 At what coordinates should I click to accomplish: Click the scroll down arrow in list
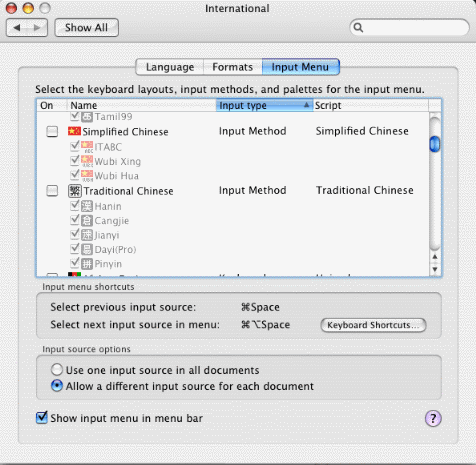(435, 269)
